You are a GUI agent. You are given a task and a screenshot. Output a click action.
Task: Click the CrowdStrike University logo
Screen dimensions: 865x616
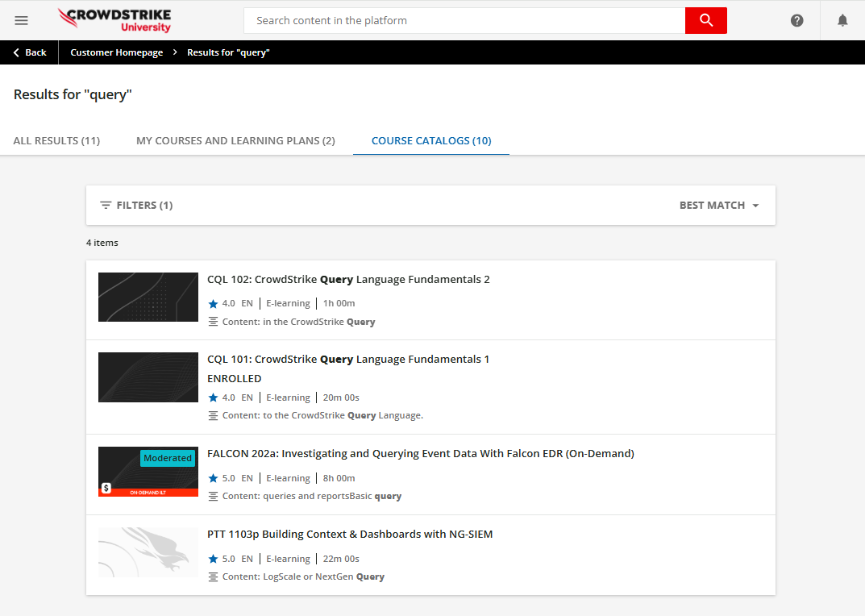(x=114, y=20)
